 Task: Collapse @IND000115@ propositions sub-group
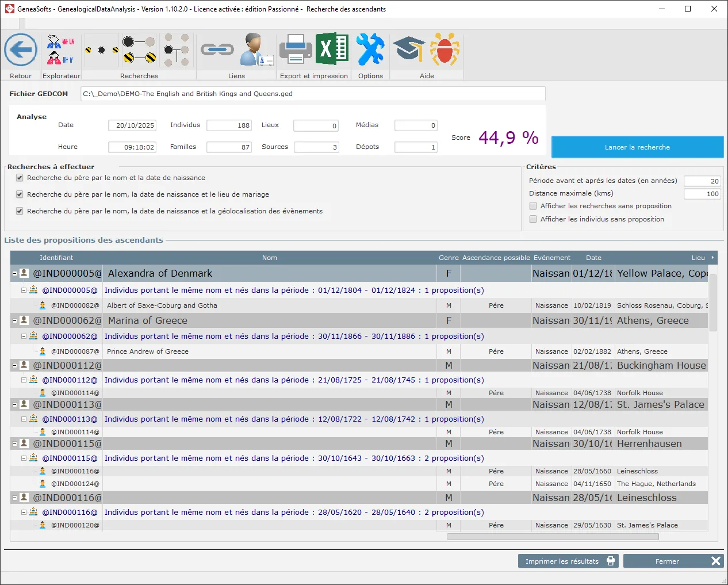point(24,458)
